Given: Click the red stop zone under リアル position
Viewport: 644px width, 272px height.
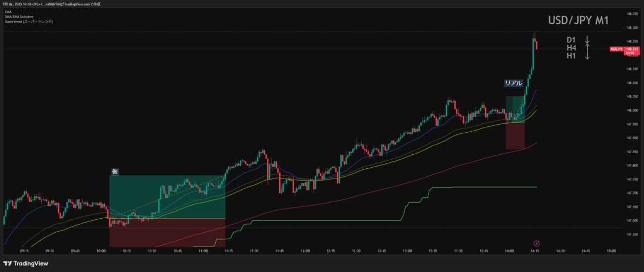Looking at the screenshot, I should click(x=515, y=136).
